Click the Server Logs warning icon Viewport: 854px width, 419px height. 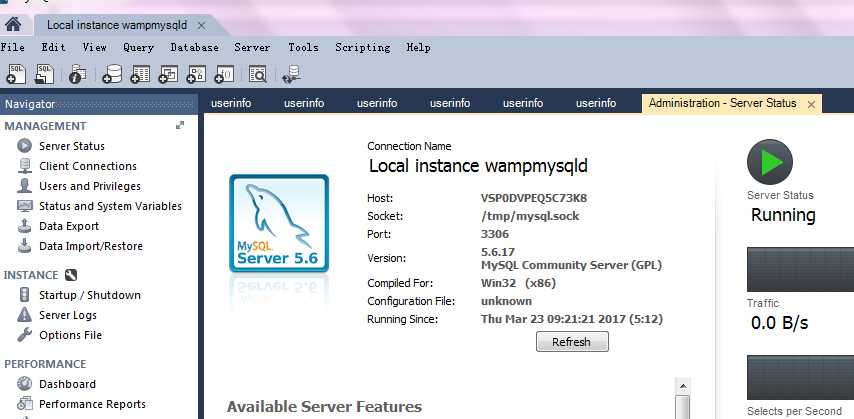[x=25, y=314]
